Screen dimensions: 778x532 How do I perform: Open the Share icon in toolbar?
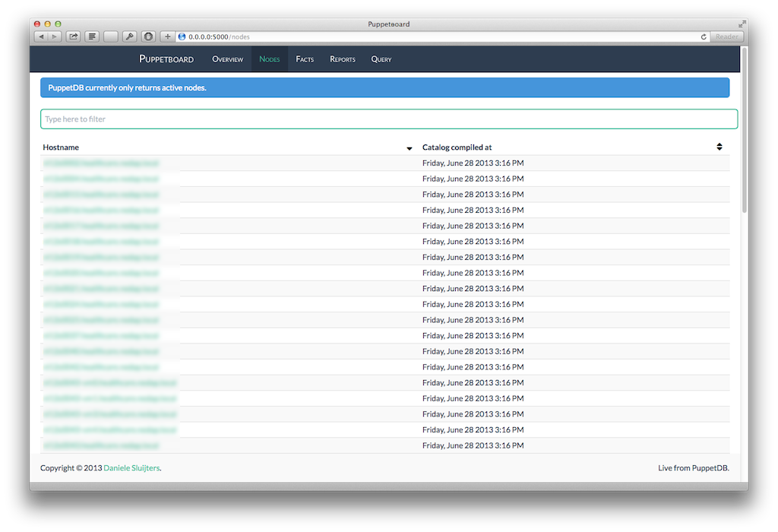tap(74, 36)
